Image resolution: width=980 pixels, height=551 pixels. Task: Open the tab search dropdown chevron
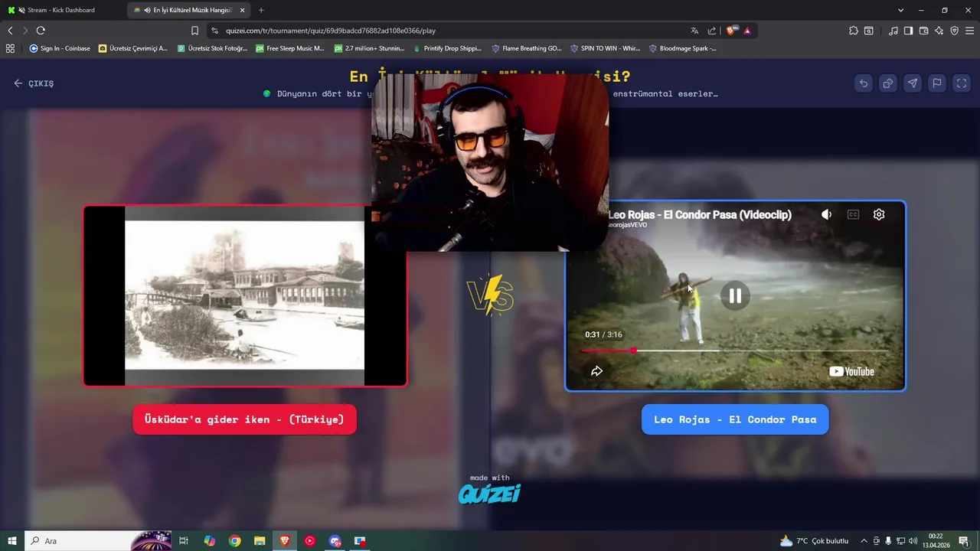pyautogui.click(x=900, y=10)
